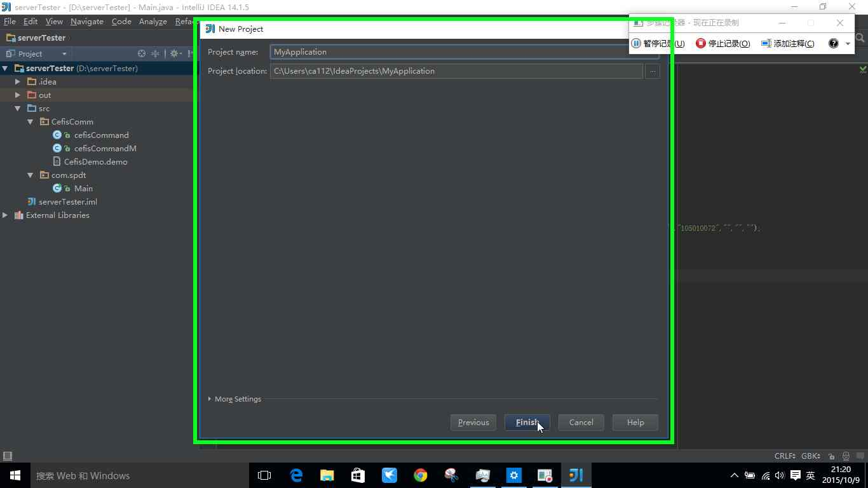Open the View menu
The width and height of the screenshot is (868, 488).
(54, 22)
